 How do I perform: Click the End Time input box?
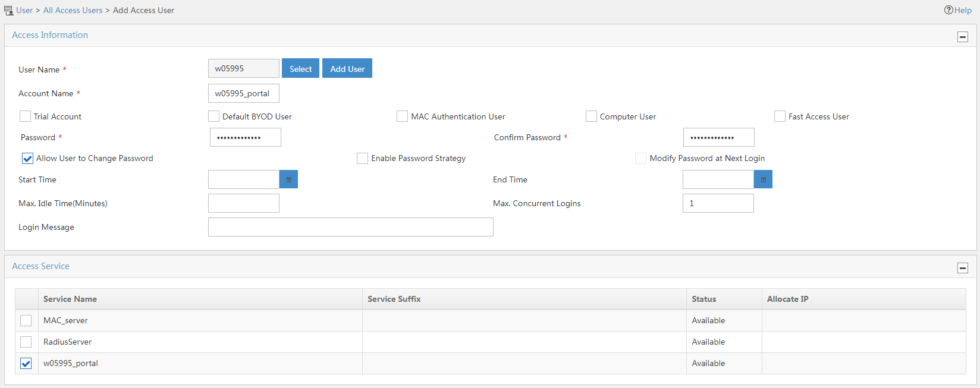(x=718, y=179)
